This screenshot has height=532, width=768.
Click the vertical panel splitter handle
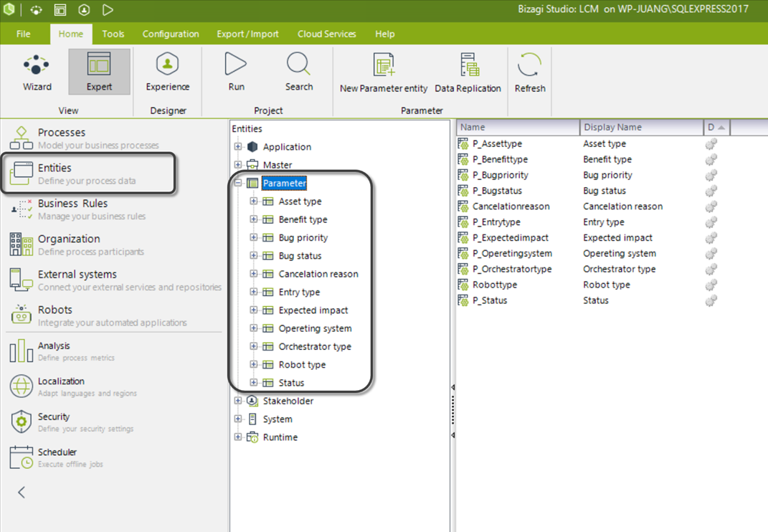click(x=453, y=411)
